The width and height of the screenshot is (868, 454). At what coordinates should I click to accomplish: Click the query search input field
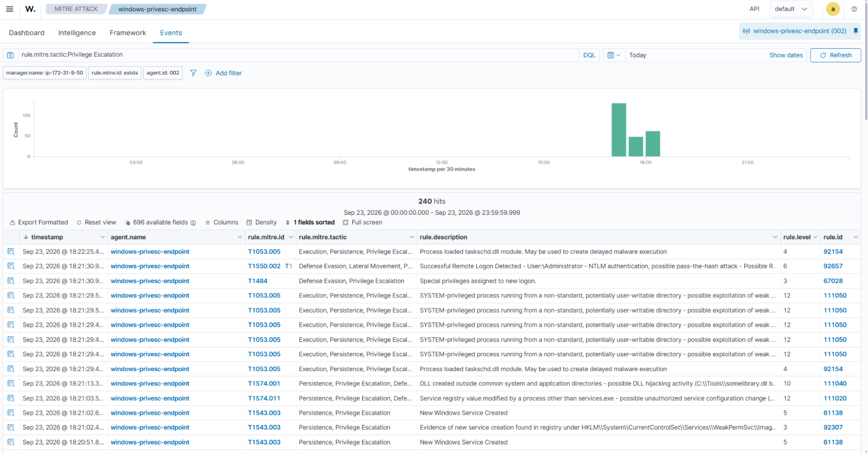tap(299, 55)
